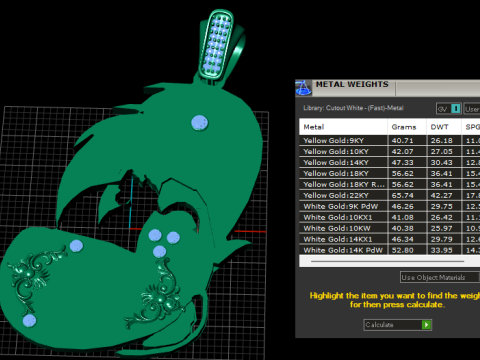Click the DWT column header
Image resolution: width=480 pixels, height=360 pixels.
[444, 127]
